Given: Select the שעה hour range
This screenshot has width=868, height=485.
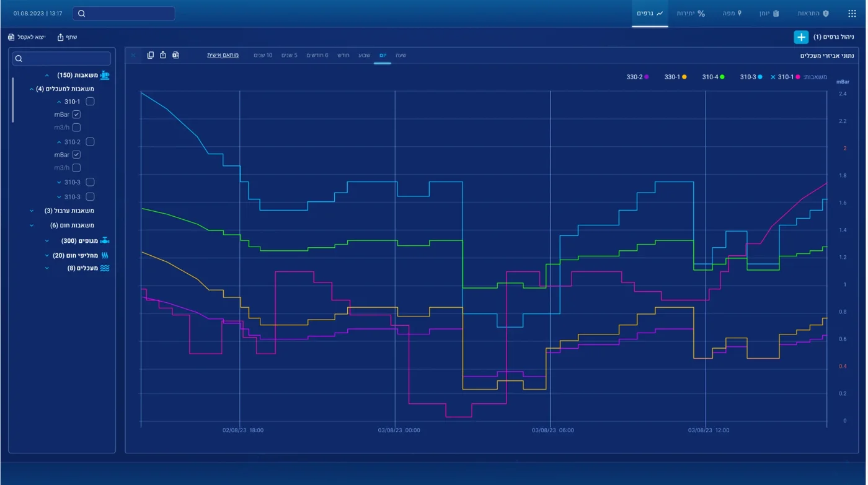Looking at the screenshot, I should pos(401,55).
